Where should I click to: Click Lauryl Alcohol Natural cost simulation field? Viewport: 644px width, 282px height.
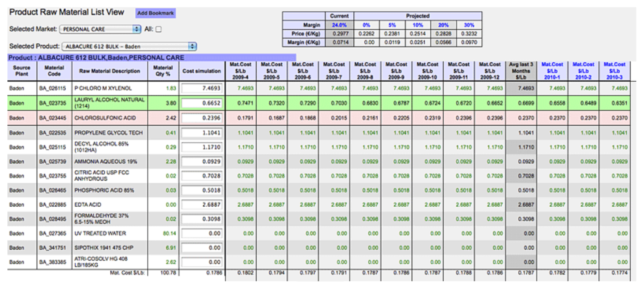(x=202, y=103)
